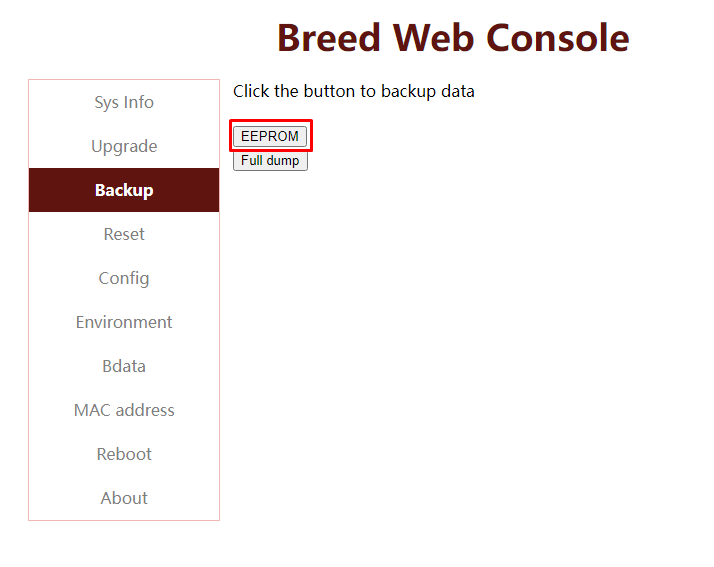Viewport: 714px width, 567px height.
Task: Click the word Breed in the title
Action: click(x=328, y=38)
